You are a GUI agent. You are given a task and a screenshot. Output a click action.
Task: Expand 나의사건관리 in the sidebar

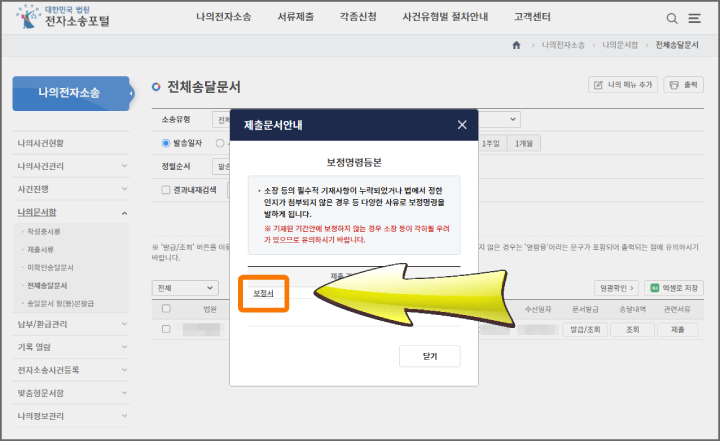[x=73, y=166]
